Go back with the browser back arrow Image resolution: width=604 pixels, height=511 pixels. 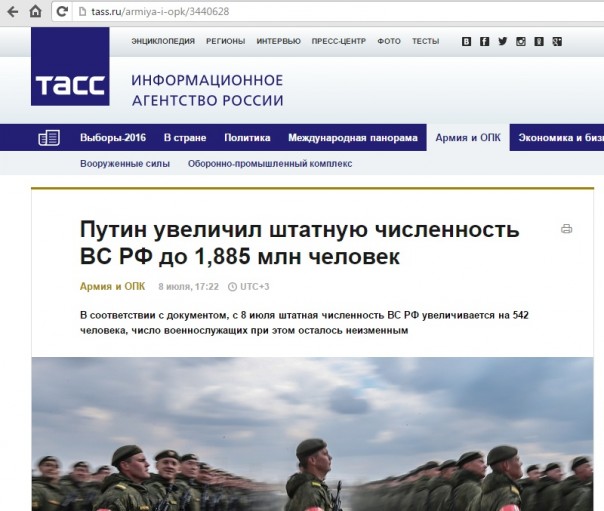point(13,12)
